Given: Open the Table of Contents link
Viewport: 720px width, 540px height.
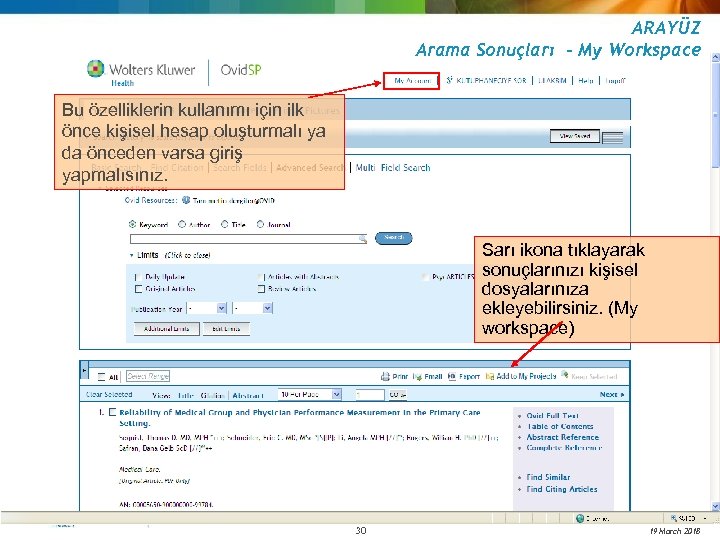Looking at the screenshot, I should click(560, 426).
